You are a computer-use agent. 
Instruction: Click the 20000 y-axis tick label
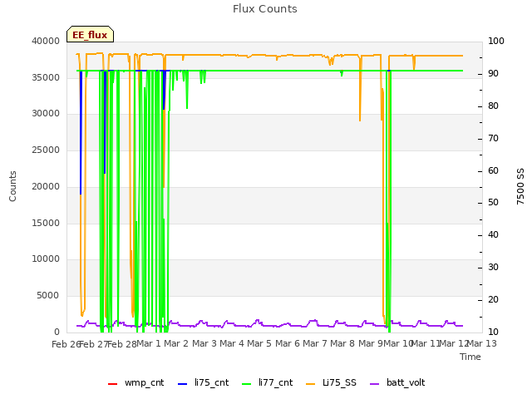point(46,186)
